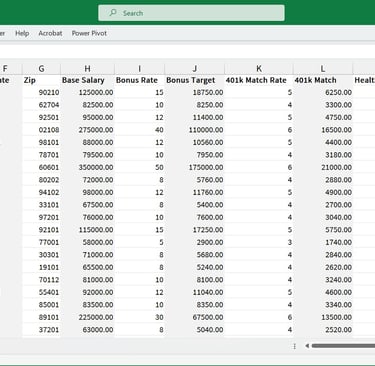Click the '401k Match Rate' header cell
This screenshot has width=375, height=366.
(259, 80)
